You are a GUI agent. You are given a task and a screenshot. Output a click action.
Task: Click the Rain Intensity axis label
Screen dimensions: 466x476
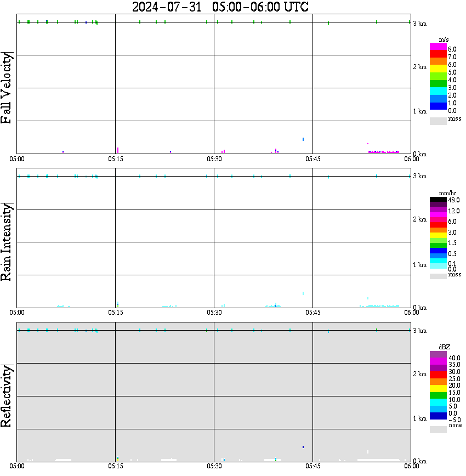[x=6, y=242]
